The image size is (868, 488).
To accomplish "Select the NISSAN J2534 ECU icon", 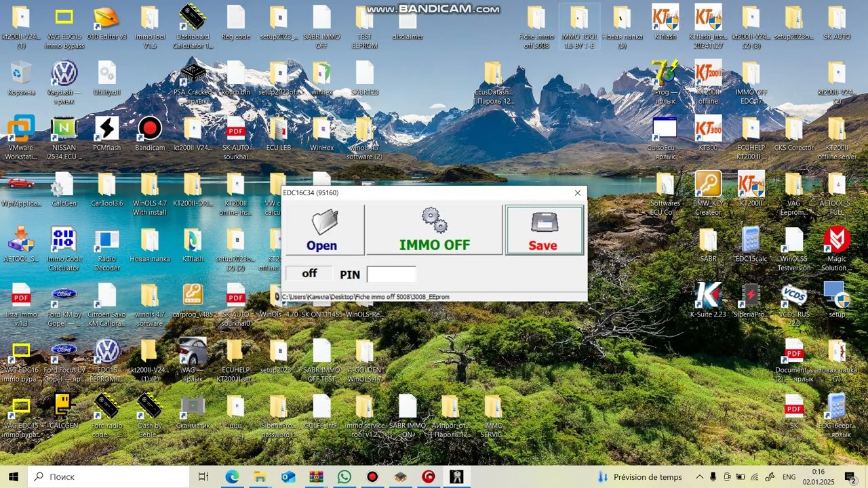I will click(x=64, y=138).
